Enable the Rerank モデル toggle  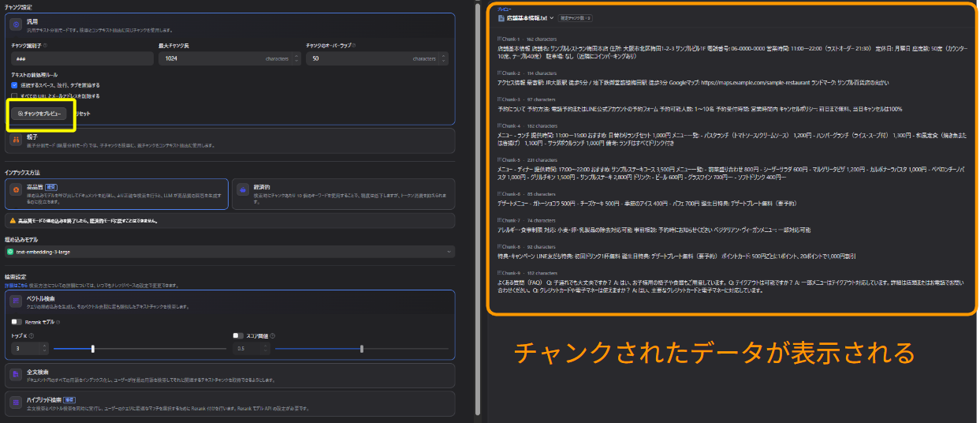(x=16, y=322)
